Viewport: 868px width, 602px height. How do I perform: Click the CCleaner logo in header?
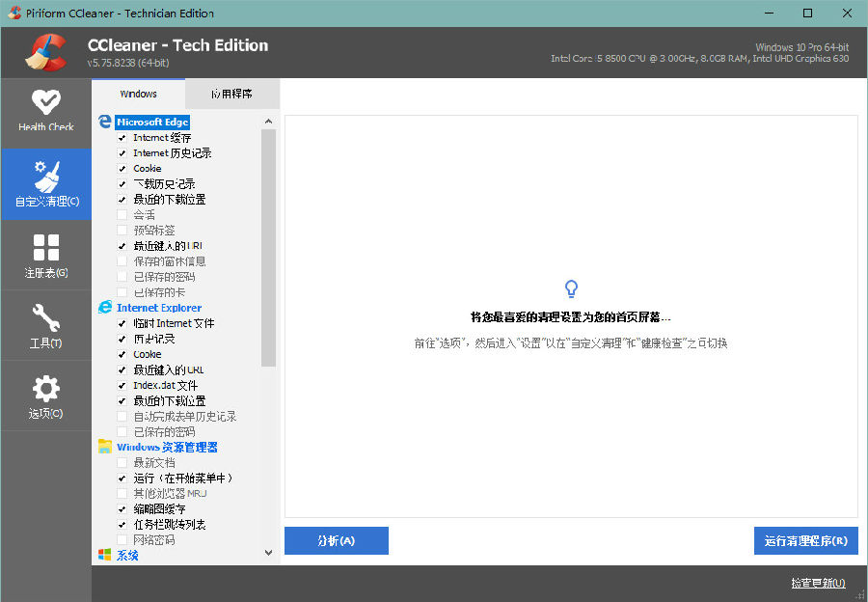pyautogui.click(x=46, y=53)
